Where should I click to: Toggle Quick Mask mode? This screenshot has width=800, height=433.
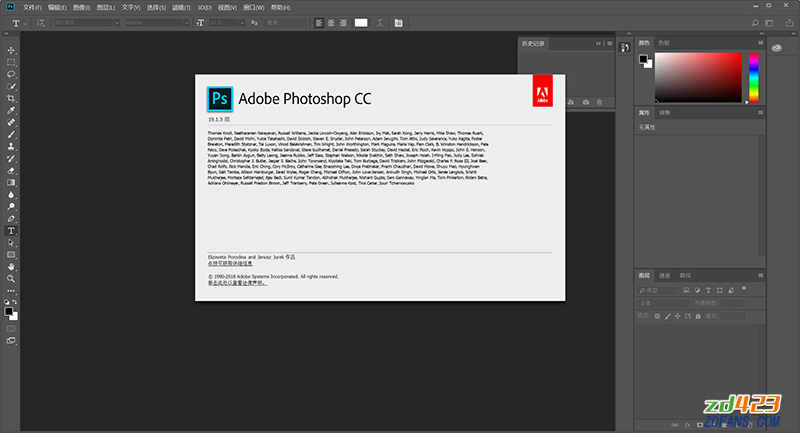click(11, 329)
